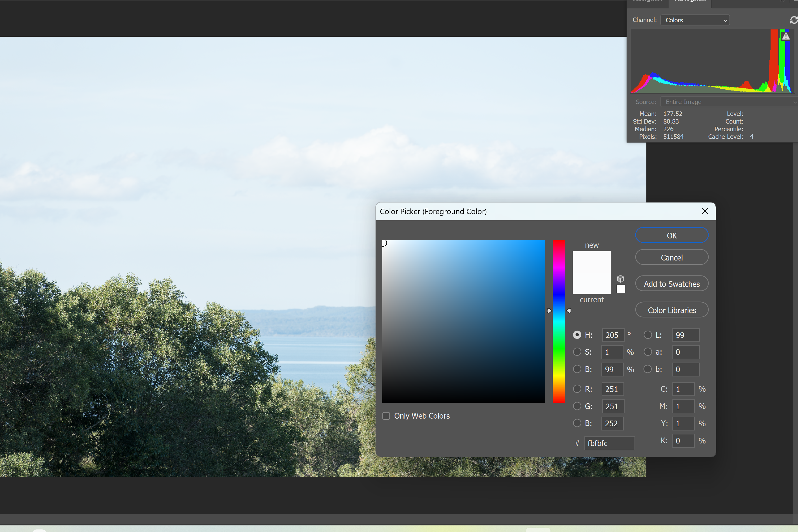
Task: Select the S saturation radio button
Action: coord(577,352)
